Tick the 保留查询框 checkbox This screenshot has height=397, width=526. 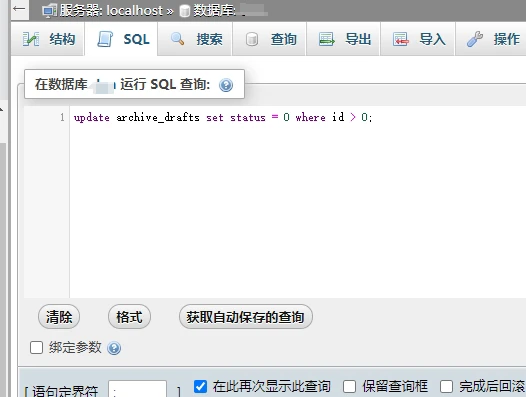coord(349,386)
